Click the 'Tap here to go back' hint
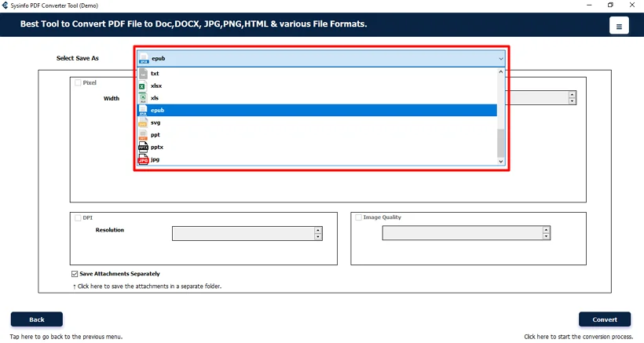This screenshot has width=644, height=343. click(66, 337)
